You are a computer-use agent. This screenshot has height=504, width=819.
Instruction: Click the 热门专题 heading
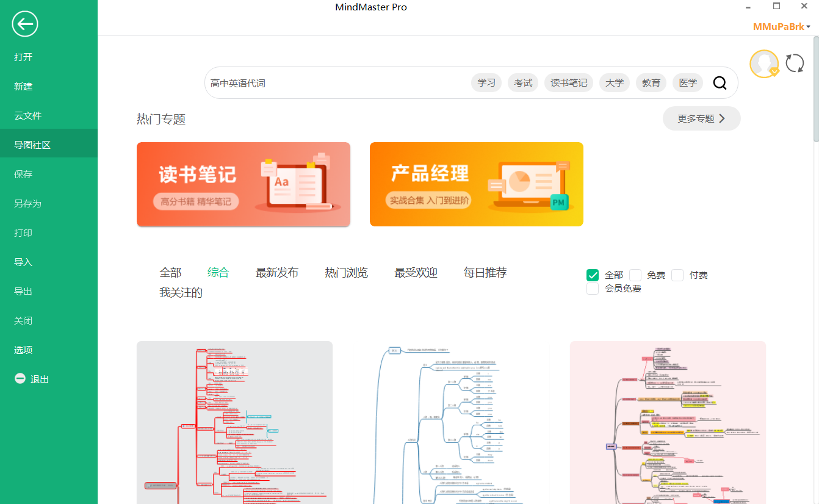[x=161, y=120]
